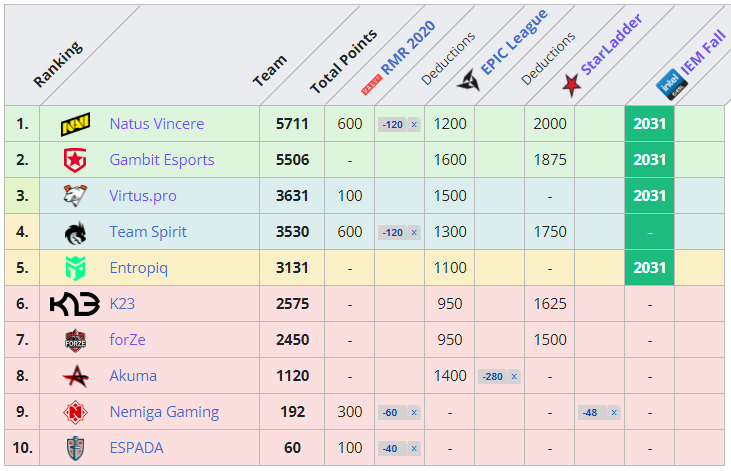Click Natus Vincere StarLadder score 2000
731x471 pixels.
(x=550, y=124)
